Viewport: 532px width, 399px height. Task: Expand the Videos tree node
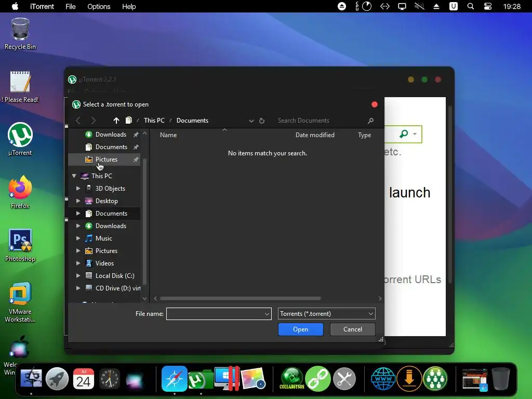click(x=78, y=263)
